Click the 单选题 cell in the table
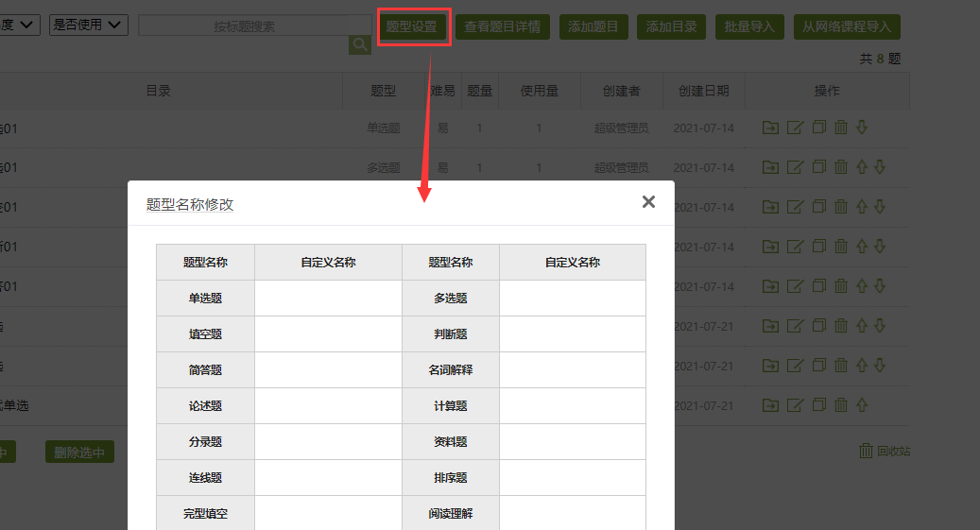 point(383,128)
